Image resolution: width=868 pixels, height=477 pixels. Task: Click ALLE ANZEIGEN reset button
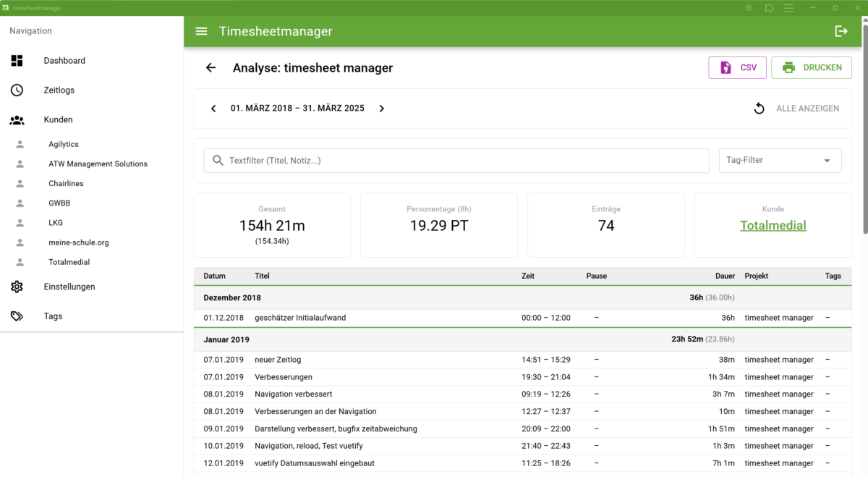[796, 109]
